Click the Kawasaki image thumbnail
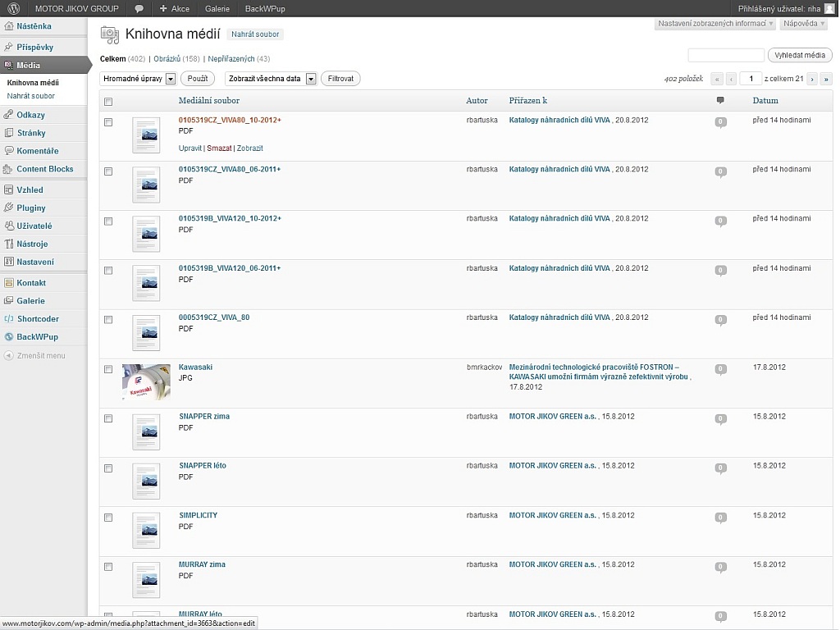840x630 pixels. point(146,381)
